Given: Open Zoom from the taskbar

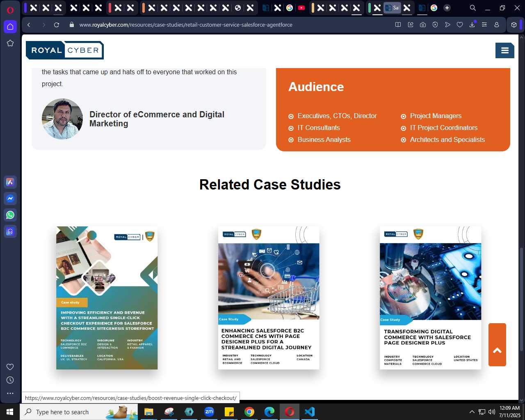Looking at the screenshot, I should pyautogui.click(x=209, y=412).
